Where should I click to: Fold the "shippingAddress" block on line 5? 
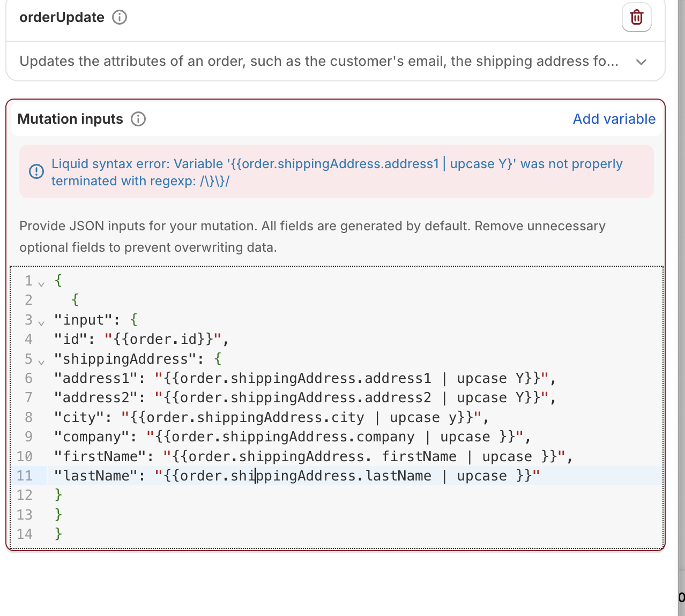tap(41, 362)
